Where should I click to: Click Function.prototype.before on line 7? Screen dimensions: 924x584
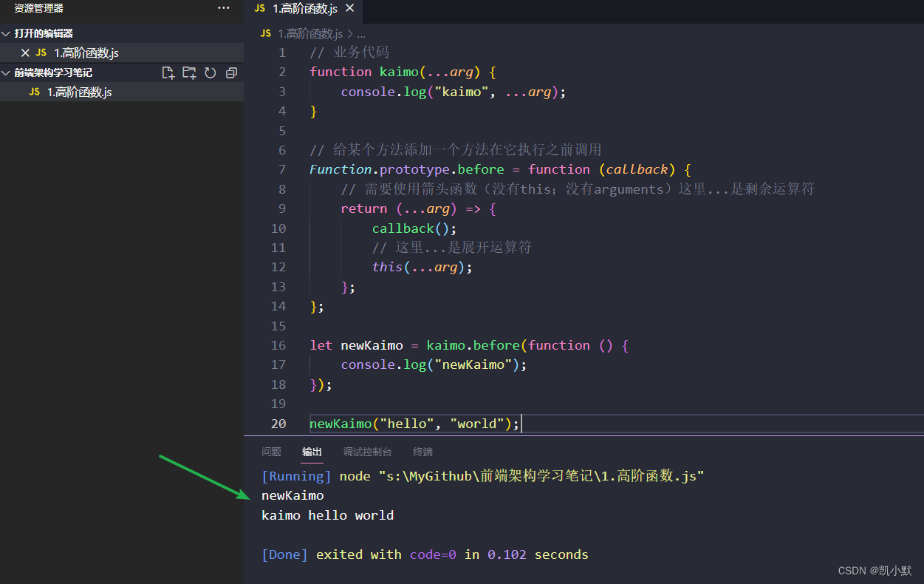coord(406,169)
